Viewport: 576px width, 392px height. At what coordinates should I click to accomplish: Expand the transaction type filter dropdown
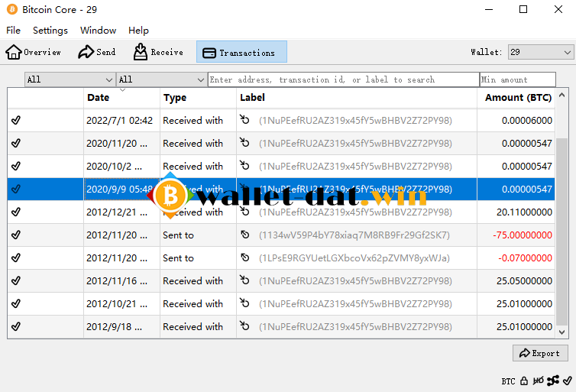(x=161, y=79)
